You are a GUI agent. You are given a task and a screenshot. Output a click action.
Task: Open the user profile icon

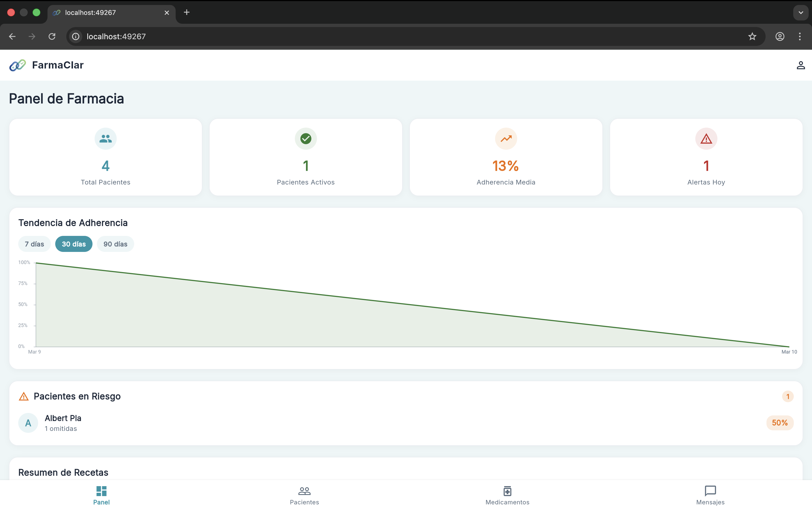point(800,65)
